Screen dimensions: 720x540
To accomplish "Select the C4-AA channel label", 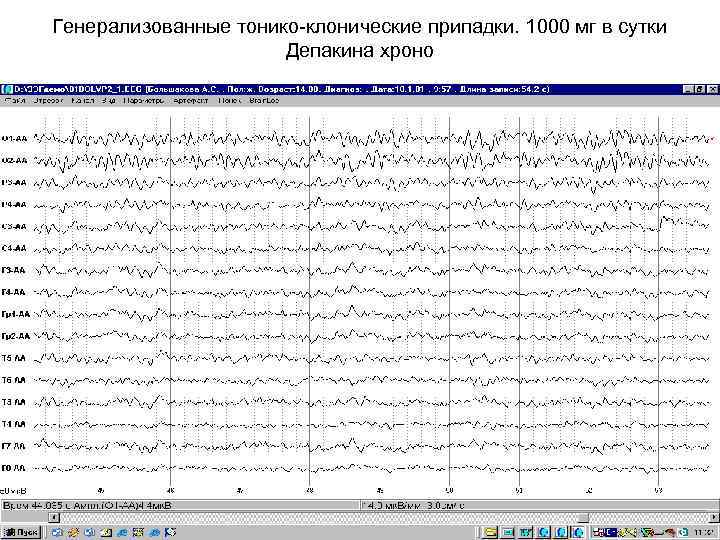I will [14, 248].
